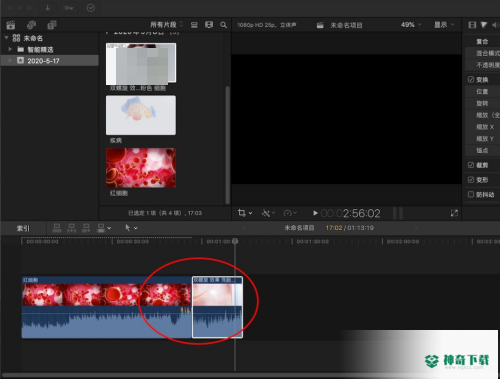Open the retime speed dropdown
500x379 pixels.
pyautogui.click(x=290, y=213)
